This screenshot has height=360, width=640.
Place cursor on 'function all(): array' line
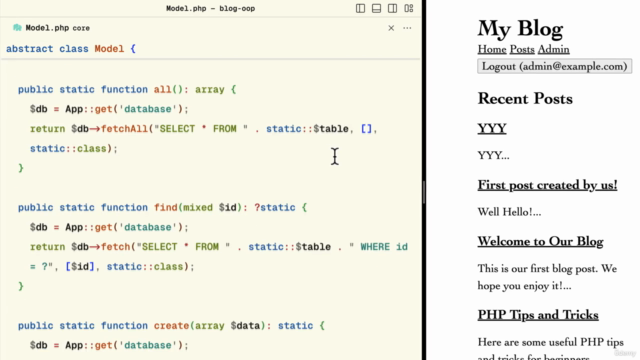tap(127, 89)
